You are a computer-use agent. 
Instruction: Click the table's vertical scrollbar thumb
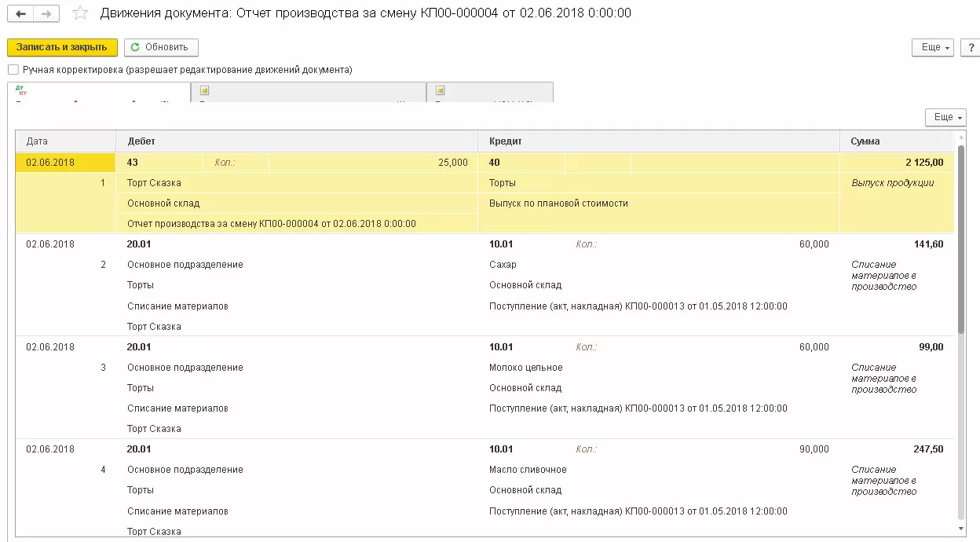960,236
